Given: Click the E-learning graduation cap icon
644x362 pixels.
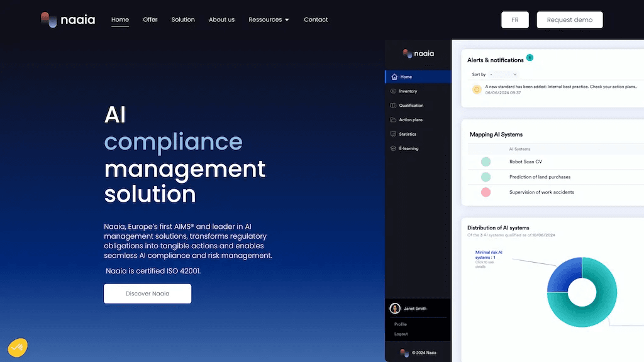Looking at the screenshot, I should tap(393, 148).
